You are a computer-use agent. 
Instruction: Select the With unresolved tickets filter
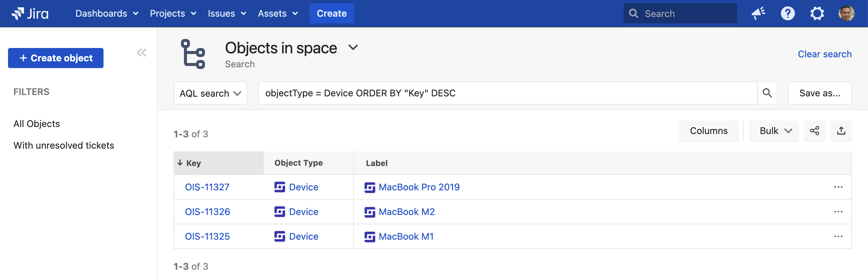coord(64,145)
